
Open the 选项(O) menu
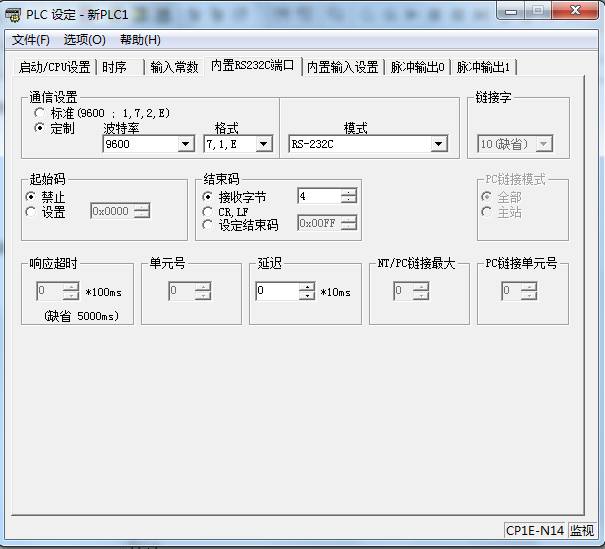click(85, 40)
